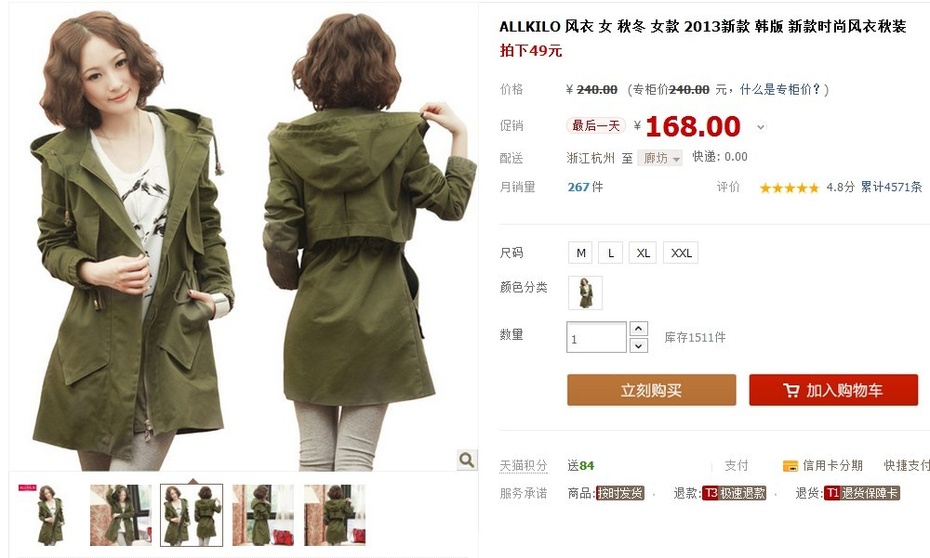930x558 pixels.
Task: Select size XXL option
Action: [x=681, y=253]
